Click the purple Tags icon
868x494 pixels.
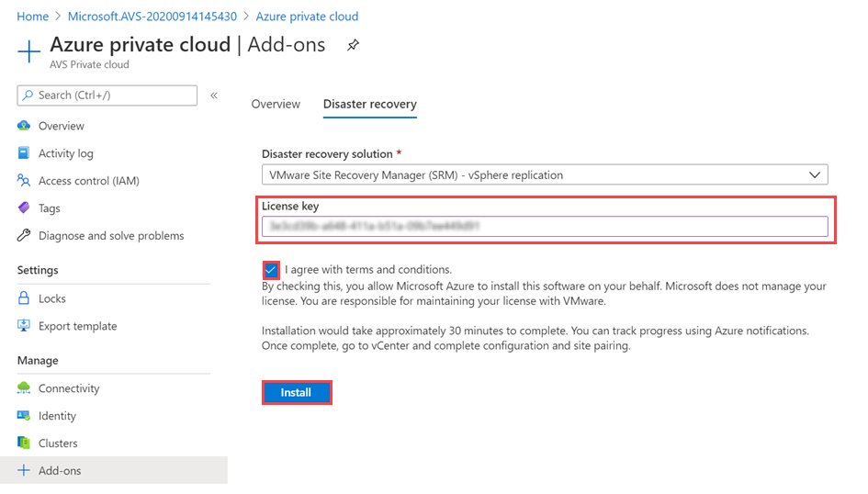24,208
